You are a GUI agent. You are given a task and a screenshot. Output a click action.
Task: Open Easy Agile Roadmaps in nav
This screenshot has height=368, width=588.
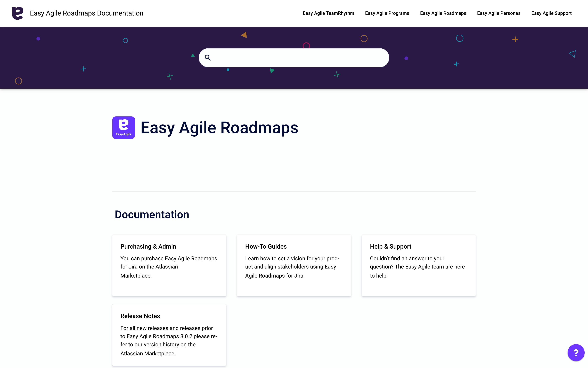(443, 13)
